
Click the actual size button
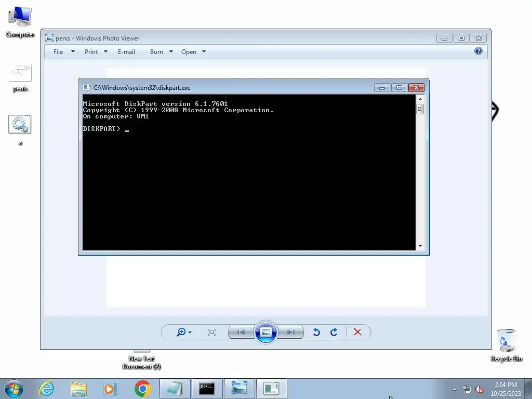[211, 332]
